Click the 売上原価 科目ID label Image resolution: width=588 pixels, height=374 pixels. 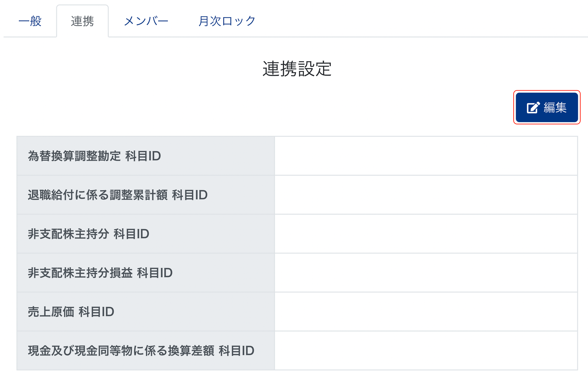[71, 312]
